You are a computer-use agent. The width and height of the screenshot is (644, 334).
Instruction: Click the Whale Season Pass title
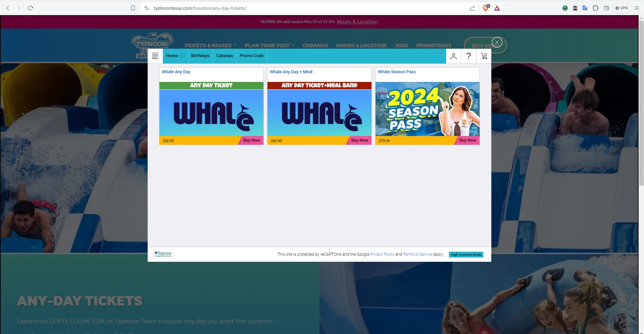pos(397,72)
